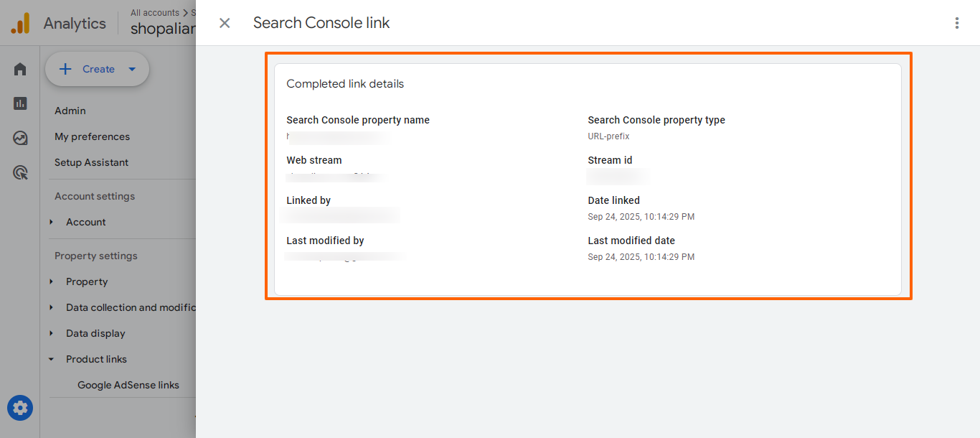Open the Create dropdown arrow
This screenshot has height=438, width=980.
click(132, 69)
